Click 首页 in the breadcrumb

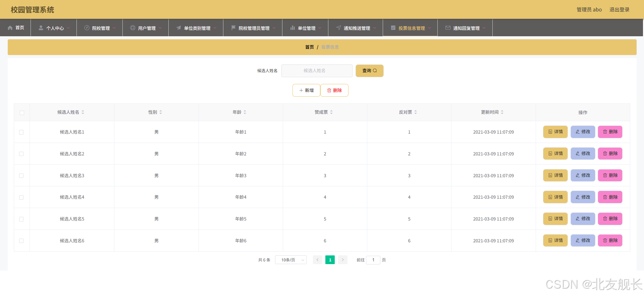pyautogui.click(x=310, y=47)
